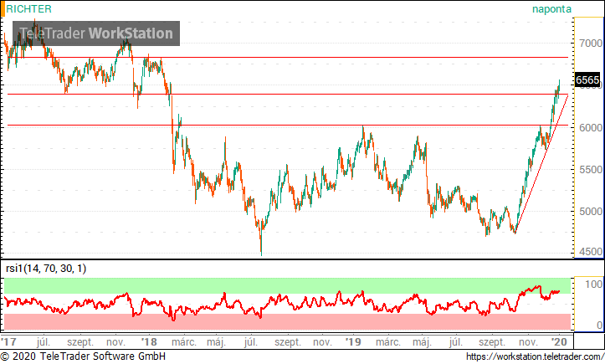
Task: Click the 5000 price axis label
Action: point(591,212)
